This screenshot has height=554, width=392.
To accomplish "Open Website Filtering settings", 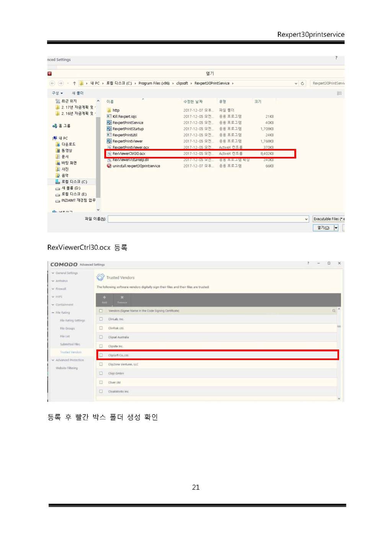I will tap(67, 368).
